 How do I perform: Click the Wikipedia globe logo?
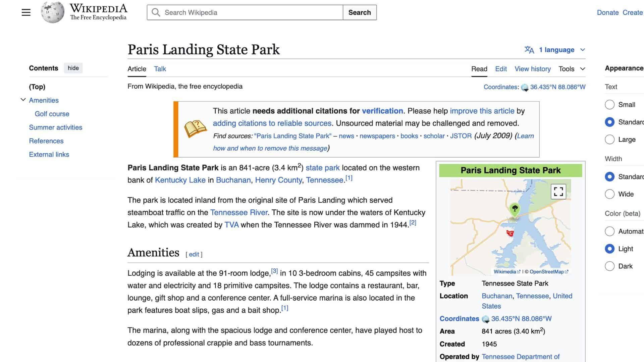(52, 12)
